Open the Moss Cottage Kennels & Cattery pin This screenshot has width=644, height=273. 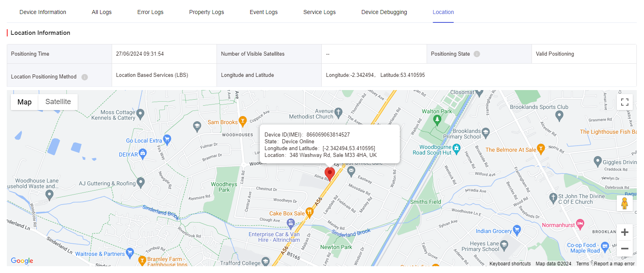coord(140,114)
